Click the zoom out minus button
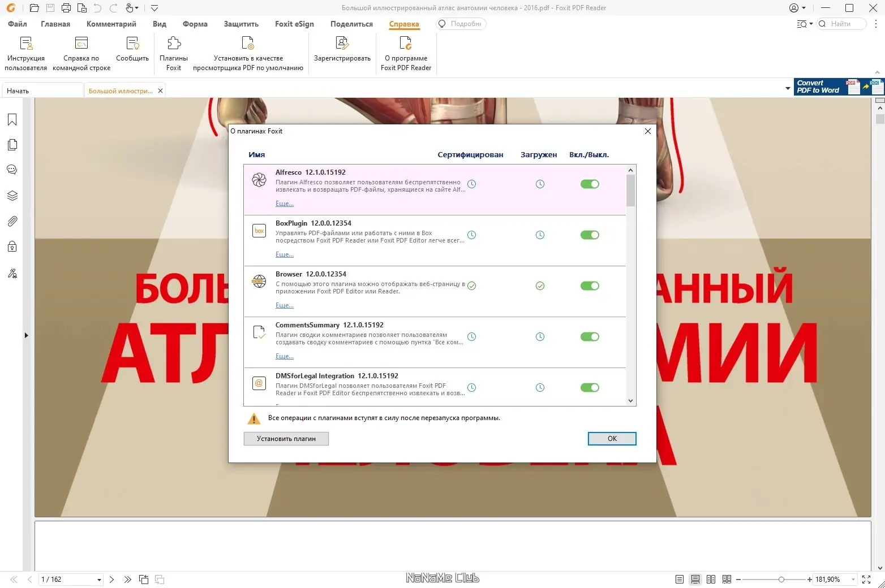 [x=738, y=580]
